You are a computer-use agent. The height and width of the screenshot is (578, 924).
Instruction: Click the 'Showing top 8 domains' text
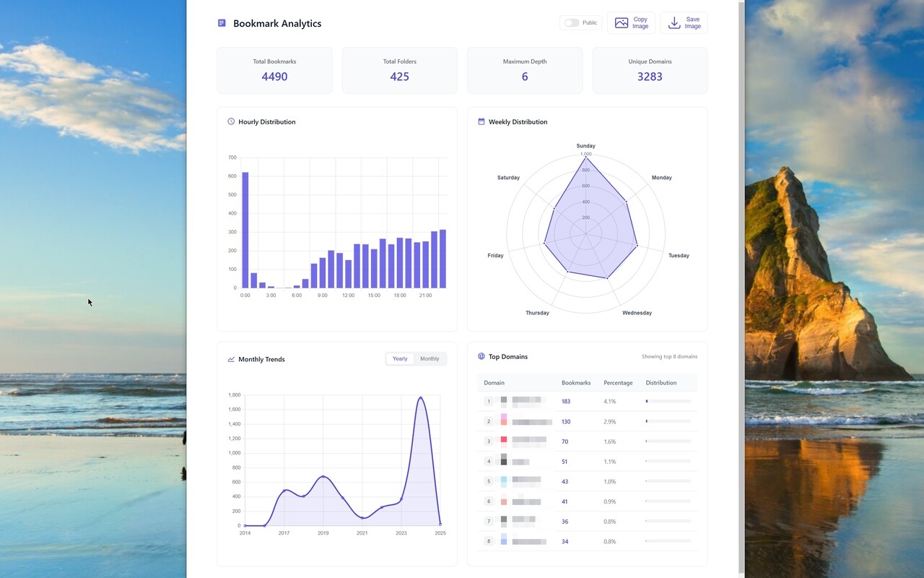tap(669, 356)
